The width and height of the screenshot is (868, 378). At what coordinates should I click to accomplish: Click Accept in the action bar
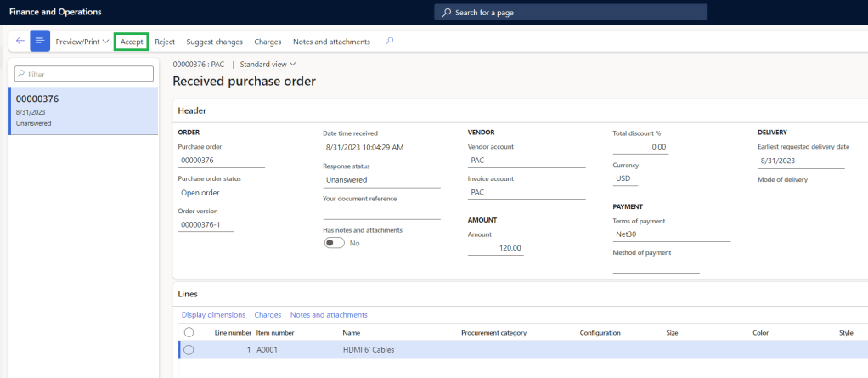click(132, 42)
